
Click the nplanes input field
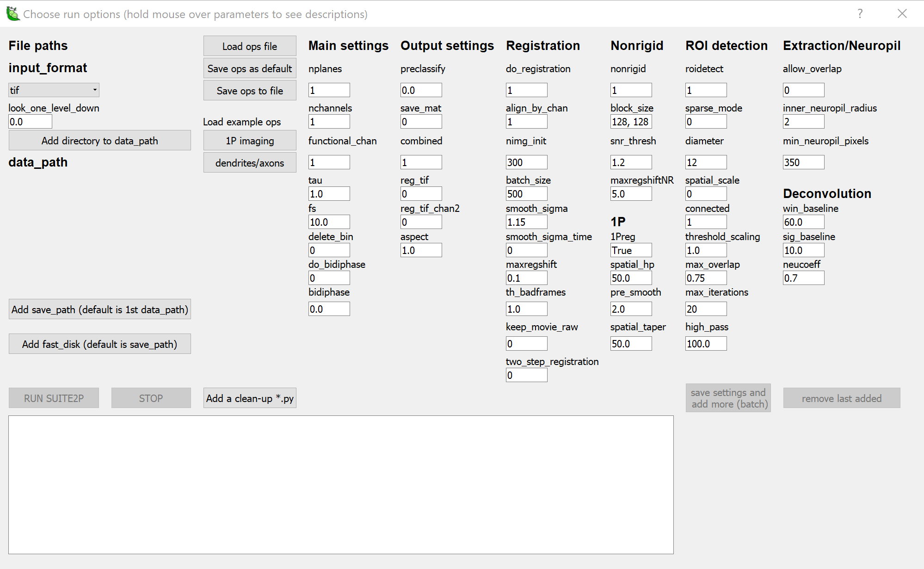[329, 90]
